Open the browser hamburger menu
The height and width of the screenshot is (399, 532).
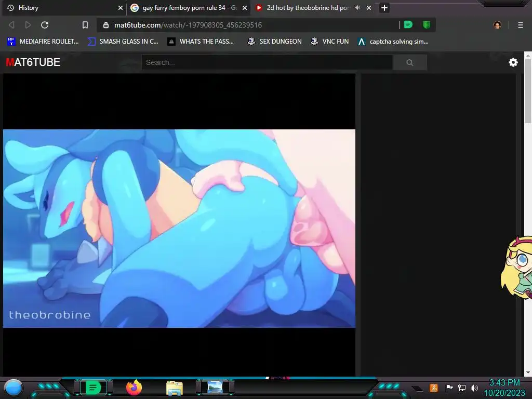[520, 25]
